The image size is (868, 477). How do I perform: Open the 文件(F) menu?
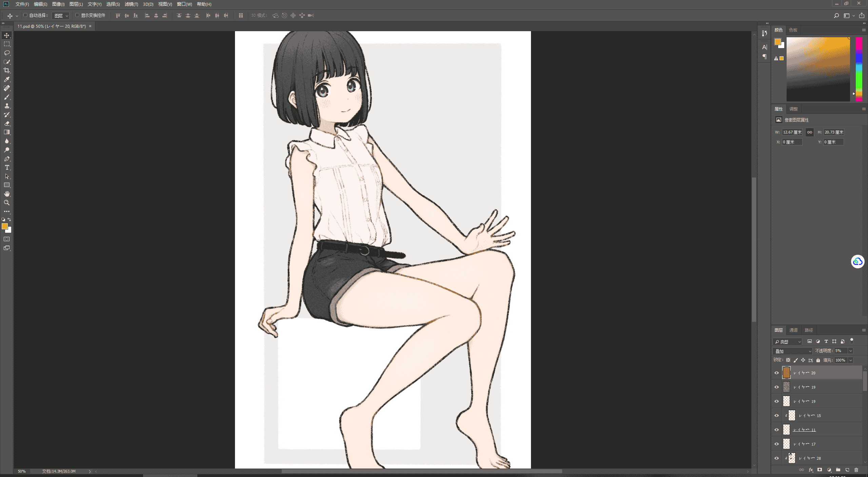coord(22,4)
